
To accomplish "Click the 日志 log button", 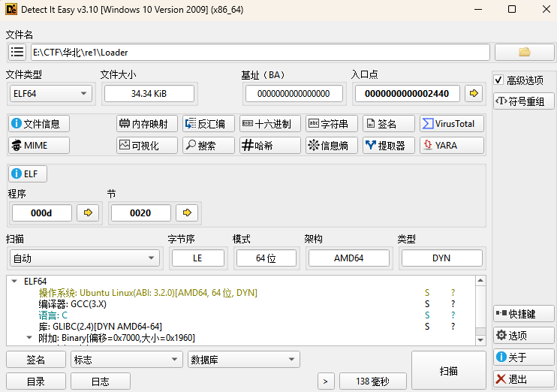I will [x=101, y=381].
